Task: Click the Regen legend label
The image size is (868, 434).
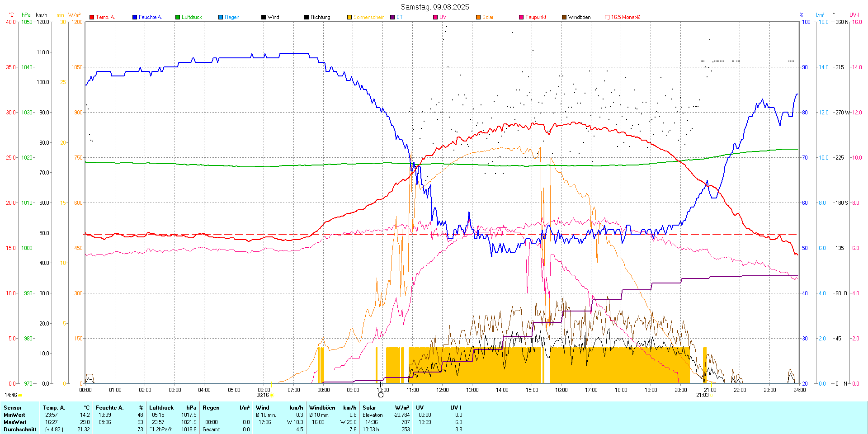Action: 232,17
